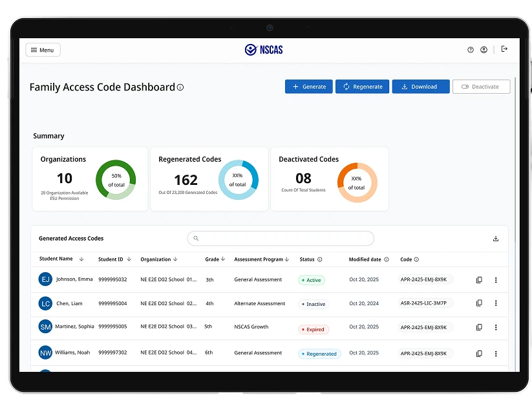
Task: Click the Deactivated Codes count 08
Action: pos(303,178)
